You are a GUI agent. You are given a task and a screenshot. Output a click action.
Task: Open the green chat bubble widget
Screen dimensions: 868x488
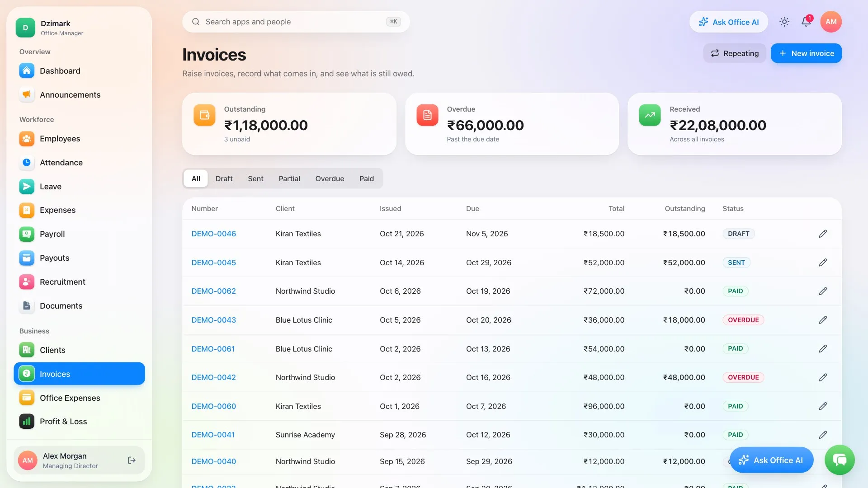(x=840, y=460)
